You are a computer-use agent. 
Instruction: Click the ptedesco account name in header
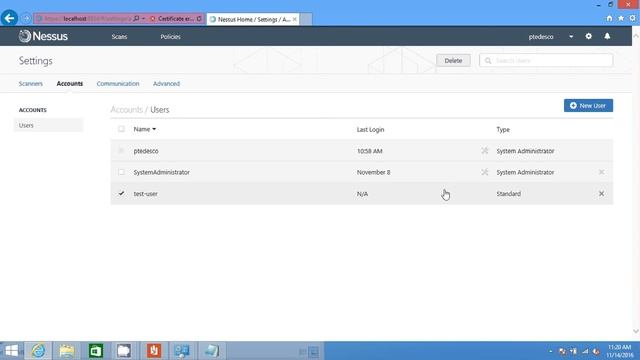tap(541, 37)
